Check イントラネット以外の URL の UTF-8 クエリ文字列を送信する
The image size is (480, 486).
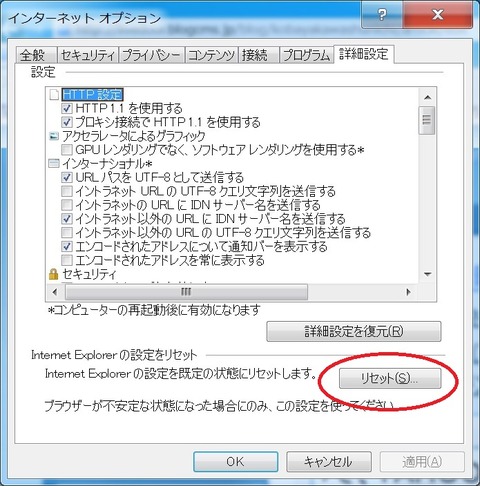(67, 233)
